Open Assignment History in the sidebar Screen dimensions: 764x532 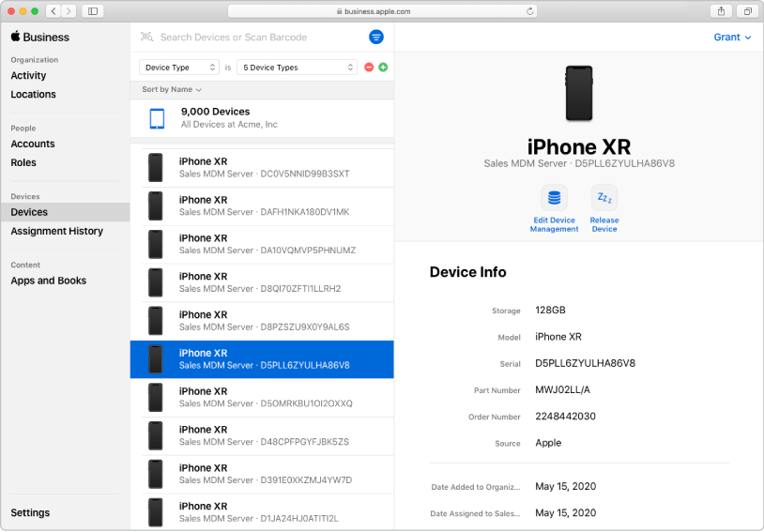56,232
